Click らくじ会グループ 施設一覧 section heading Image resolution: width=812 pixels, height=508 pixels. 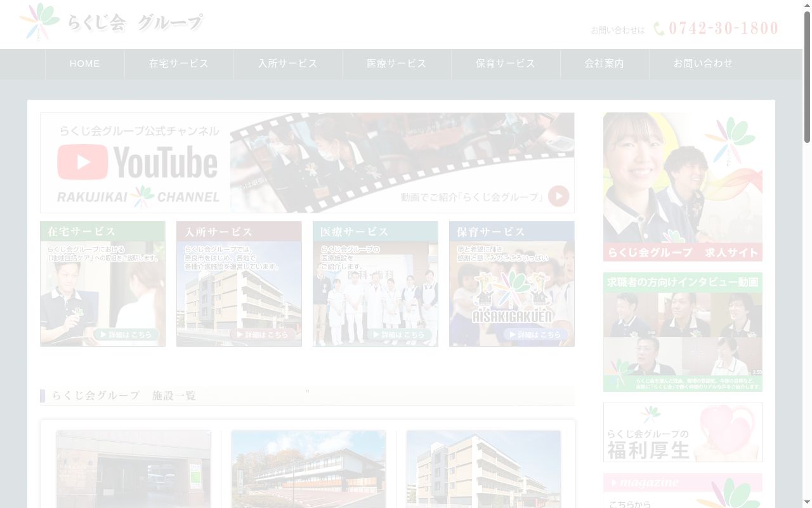(x=124, y=396)
